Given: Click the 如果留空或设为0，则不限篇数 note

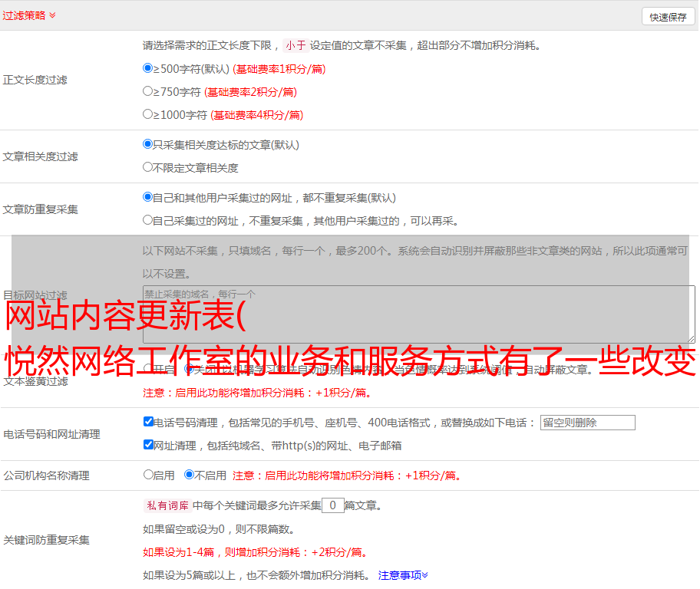Looking at the screenshot, I should pos(219,529).
